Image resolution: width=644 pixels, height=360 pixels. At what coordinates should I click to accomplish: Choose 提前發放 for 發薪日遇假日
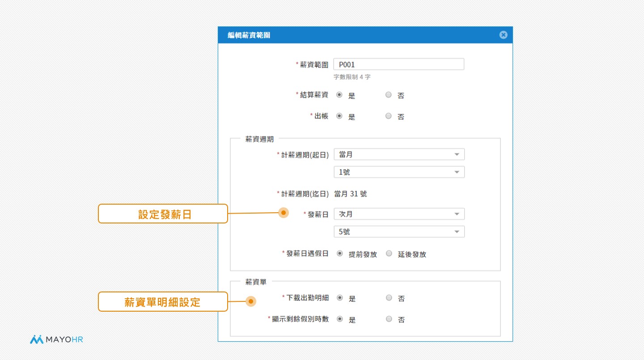(x=339, y=253)
